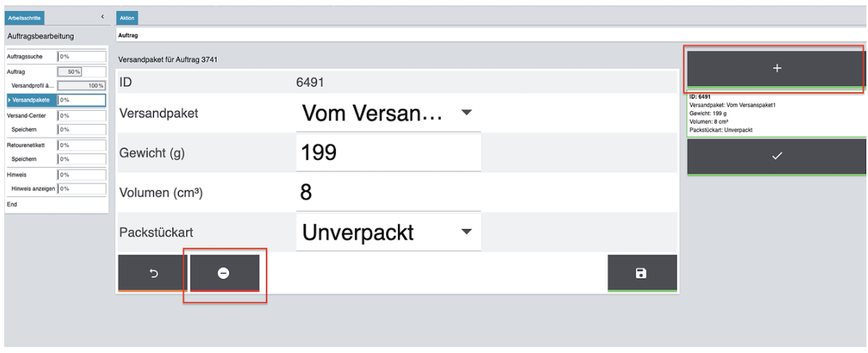Click the Versandprofil progress bar at 100%
The image size is (868, 353).
[x=81, y=86]
